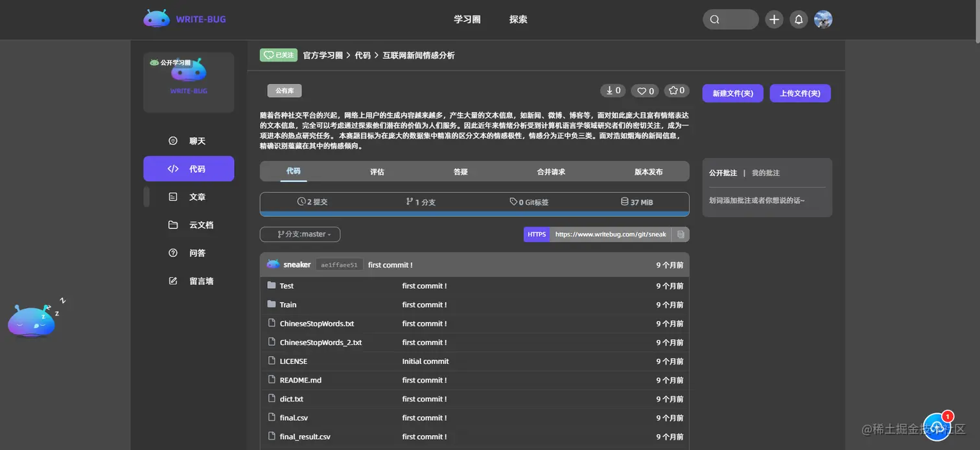Click 上传文件(夹) button
This screenshot has width=980, height=450.
[x=800, y=93]
